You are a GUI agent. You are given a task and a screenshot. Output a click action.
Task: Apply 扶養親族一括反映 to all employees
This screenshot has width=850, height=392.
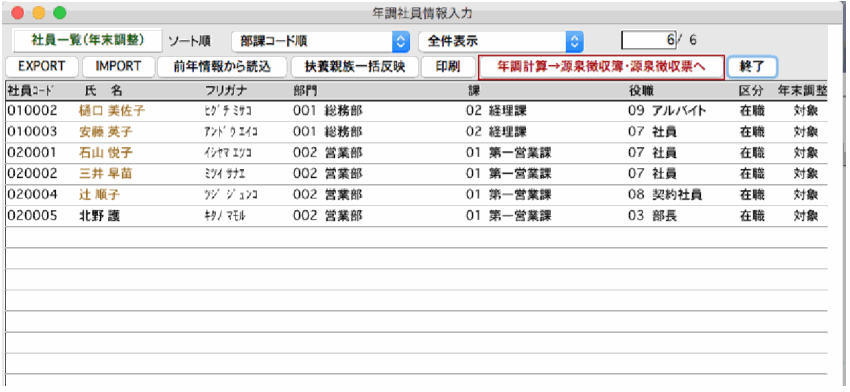click(x=355, y=67)
